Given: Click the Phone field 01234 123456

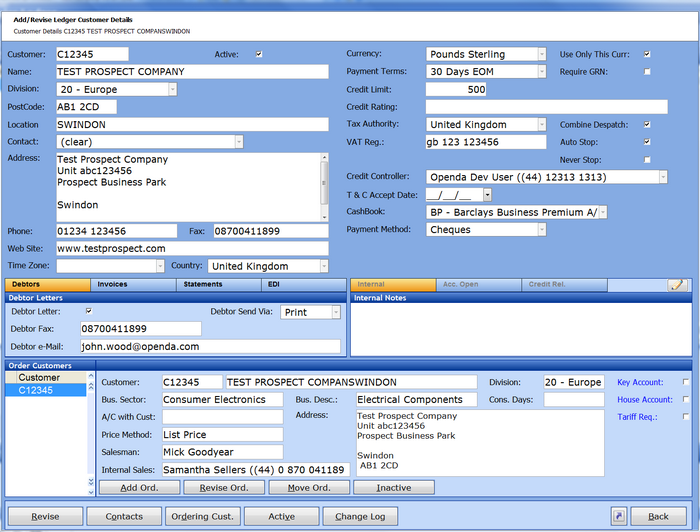Looking at the screenshot, I should [x=117, y=231].
